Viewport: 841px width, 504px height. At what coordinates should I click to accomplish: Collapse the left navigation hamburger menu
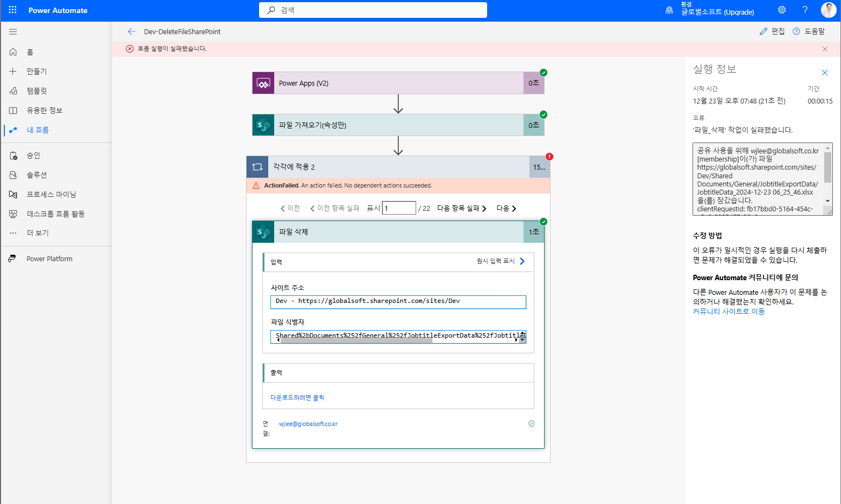click(x=13, y=32)
